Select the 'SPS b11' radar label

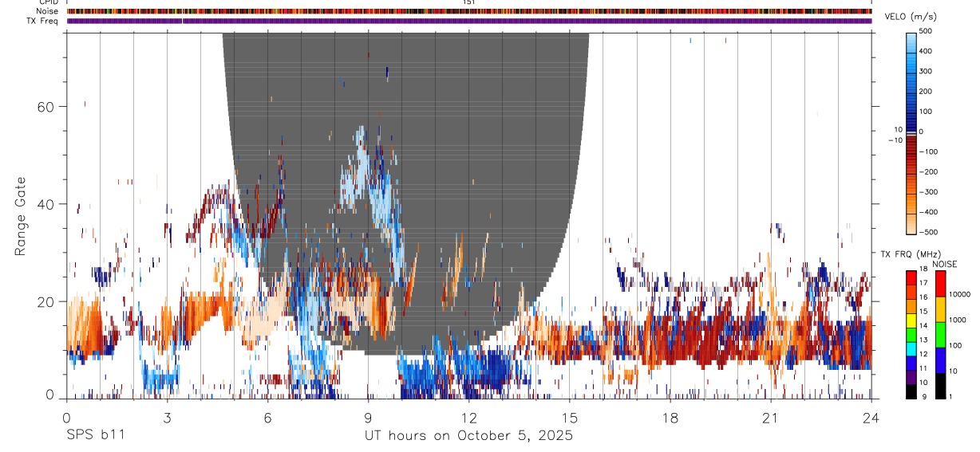click(95, 436)
